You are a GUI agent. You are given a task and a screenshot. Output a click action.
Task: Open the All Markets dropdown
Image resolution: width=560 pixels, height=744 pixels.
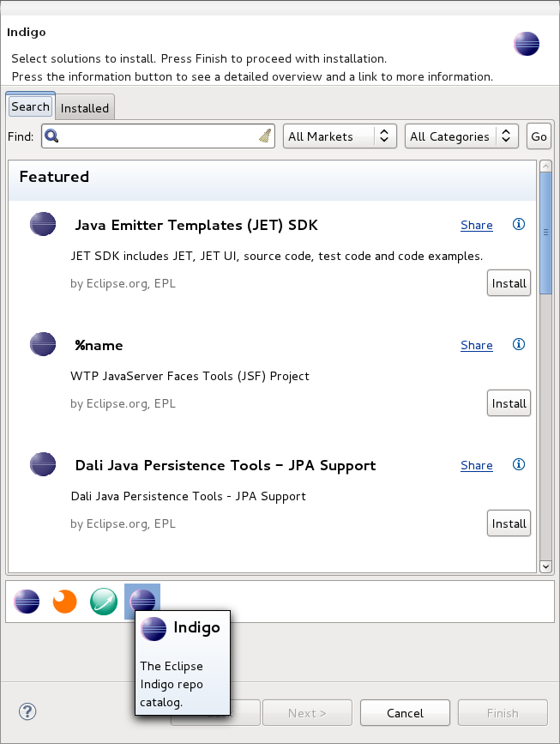click(x=340, y=136)
